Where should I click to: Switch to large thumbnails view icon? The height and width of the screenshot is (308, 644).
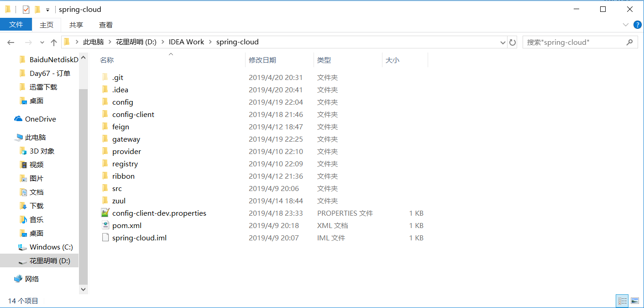[634, 301]
